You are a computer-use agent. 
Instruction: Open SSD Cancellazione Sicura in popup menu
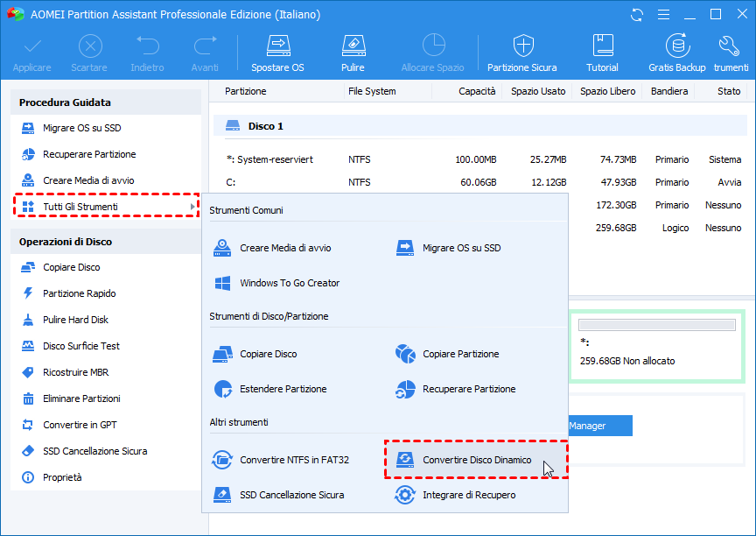point(278,495)
